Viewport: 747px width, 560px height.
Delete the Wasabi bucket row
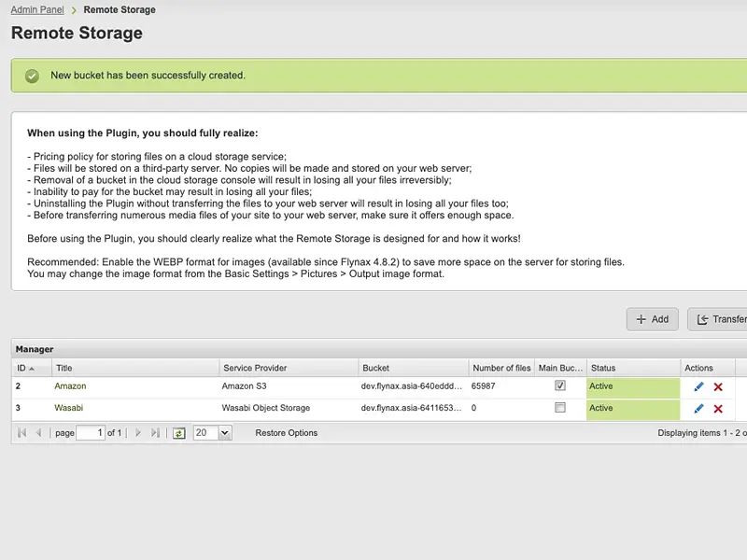pyautogui.click(x=718, y=409)
